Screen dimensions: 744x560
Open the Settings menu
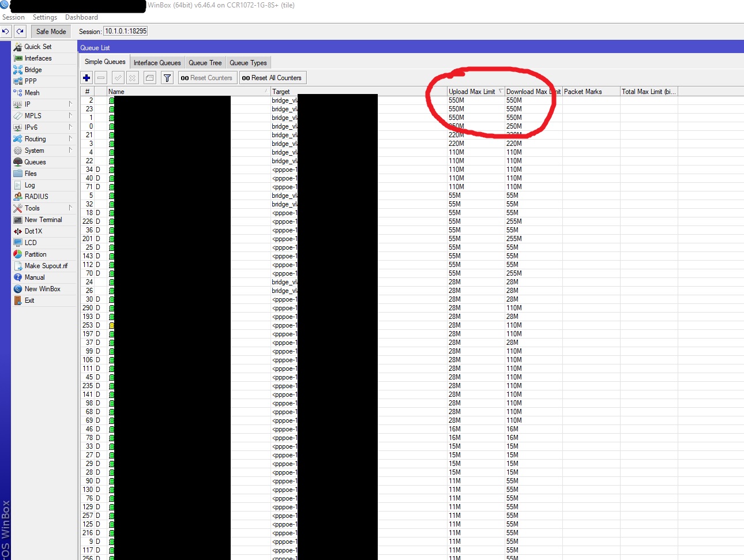(x=45, y=17)
